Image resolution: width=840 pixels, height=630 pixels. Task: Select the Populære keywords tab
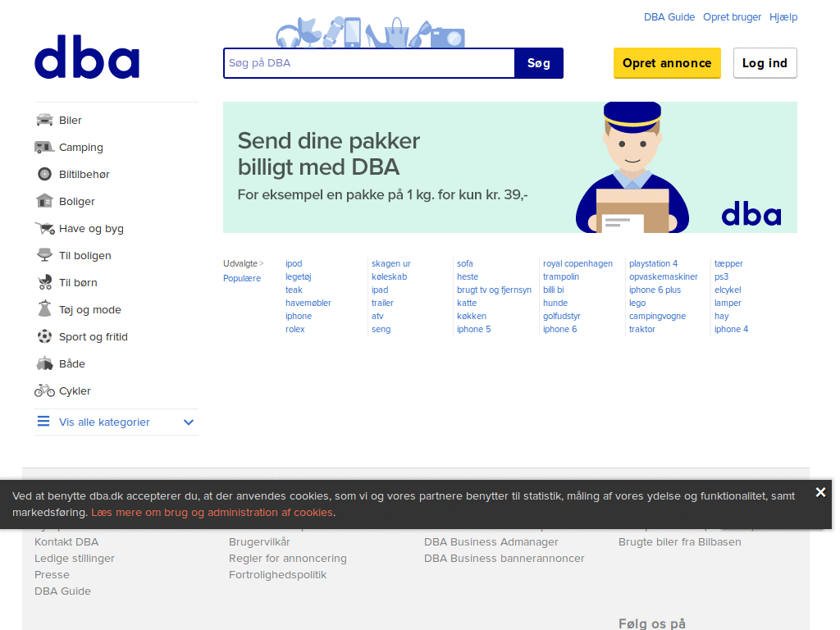pyautogui.click(x=242, y=279)
